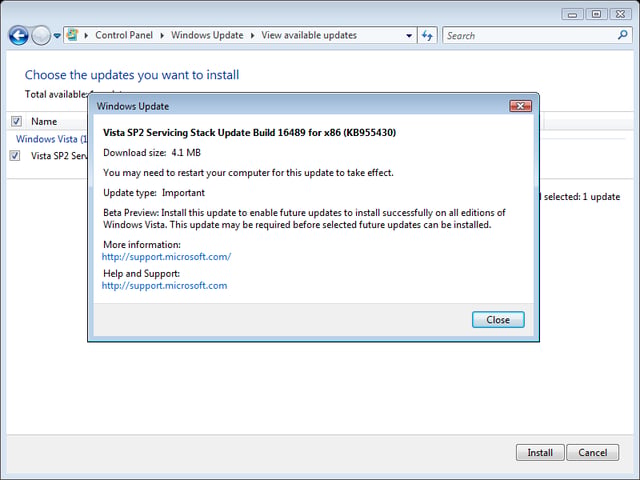Uncheck the Vista SP2 Servicing update checkbox

pyautogui.click(x=15, y=156)
